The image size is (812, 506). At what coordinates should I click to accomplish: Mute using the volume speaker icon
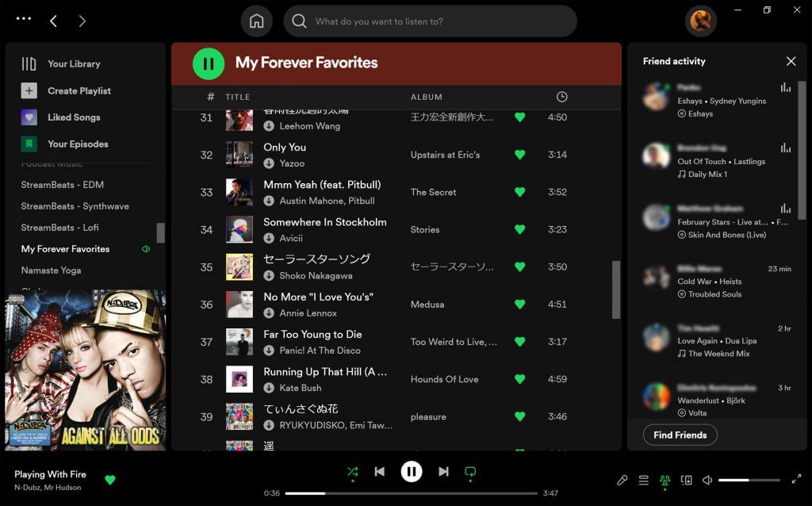pyautogui.click(x=707, y=480)
